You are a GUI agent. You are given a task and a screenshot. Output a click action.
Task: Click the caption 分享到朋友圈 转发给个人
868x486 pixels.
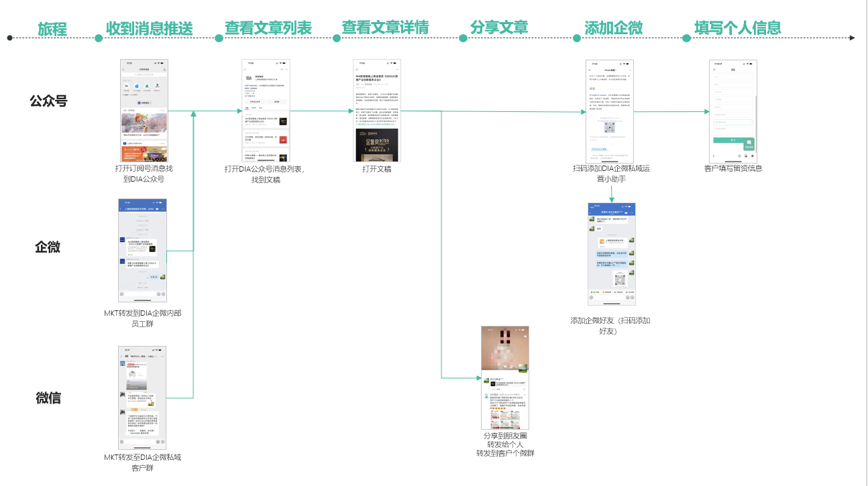(505, 440)
